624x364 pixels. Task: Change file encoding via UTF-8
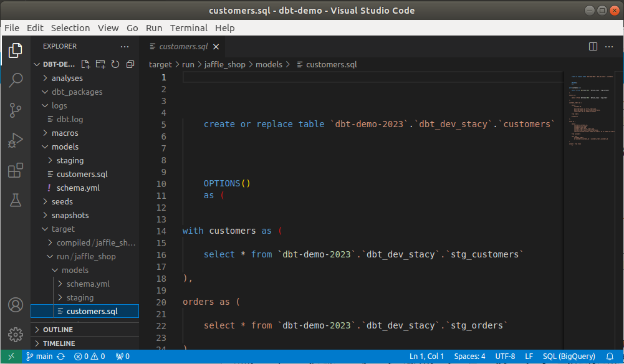(x=505, y=357)
